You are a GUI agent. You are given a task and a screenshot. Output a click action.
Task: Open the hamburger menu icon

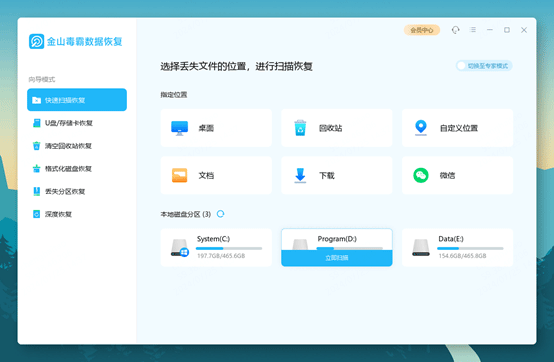click(473, 30)
